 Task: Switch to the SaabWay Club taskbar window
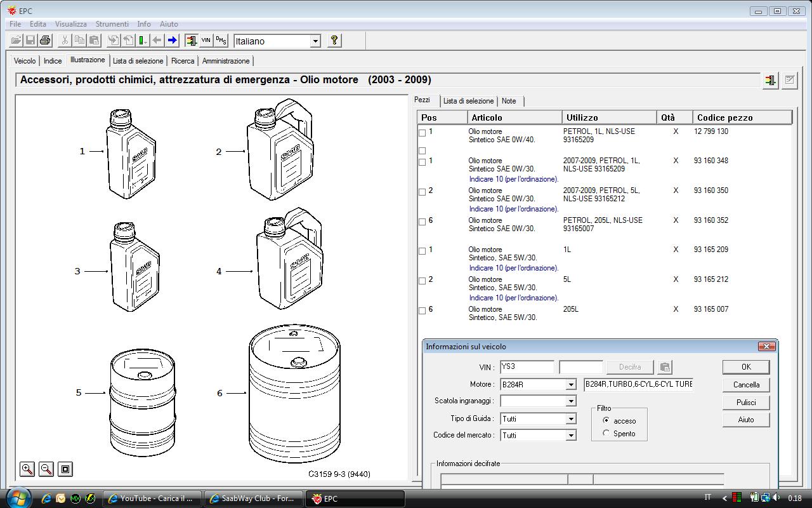click(254, 498)
